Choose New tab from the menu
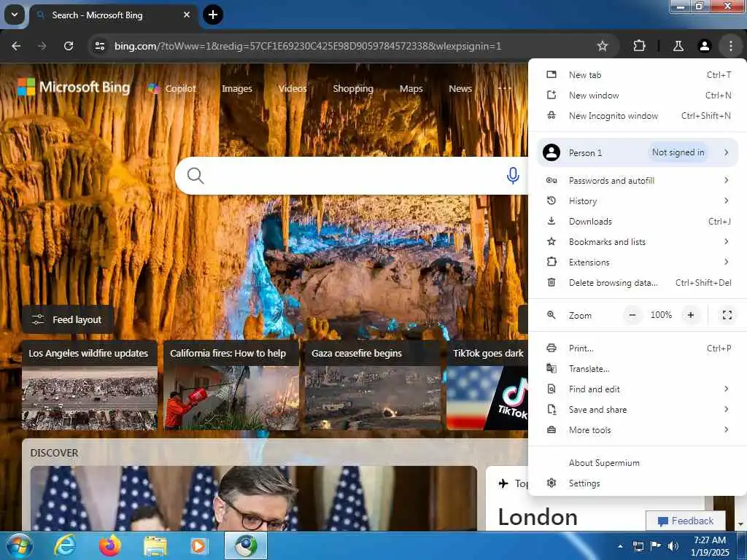The width and height of the screenshot is (747, 560). click(638, 75)
